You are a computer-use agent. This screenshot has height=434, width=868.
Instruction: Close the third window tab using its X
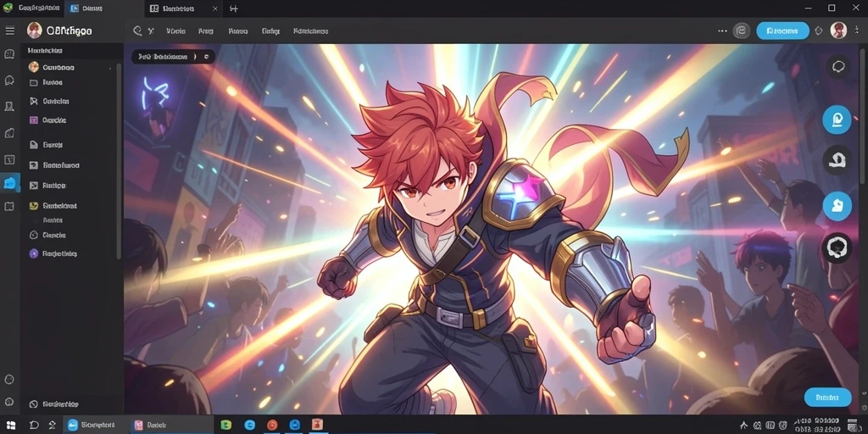coord(214,8)
